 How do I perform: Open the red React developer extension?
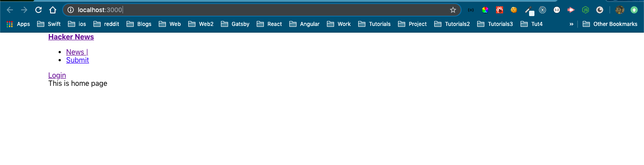point(500,10)
